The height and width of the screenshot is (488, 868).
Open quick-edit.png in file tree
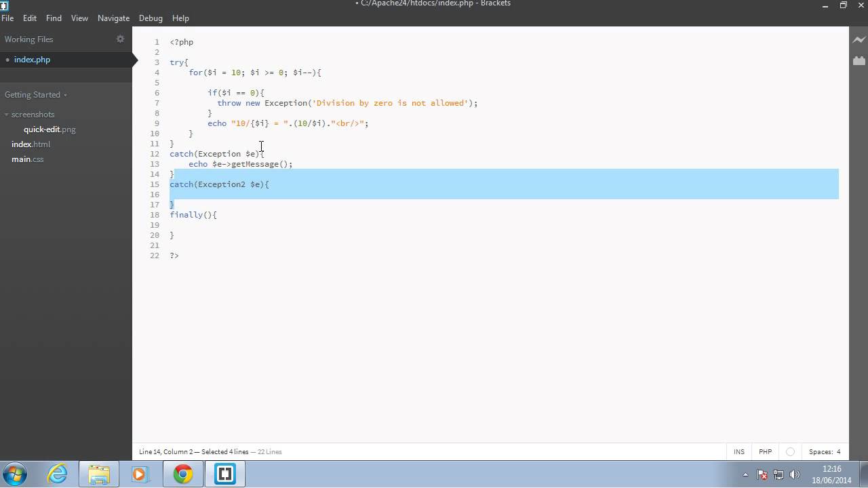point(50,129)
